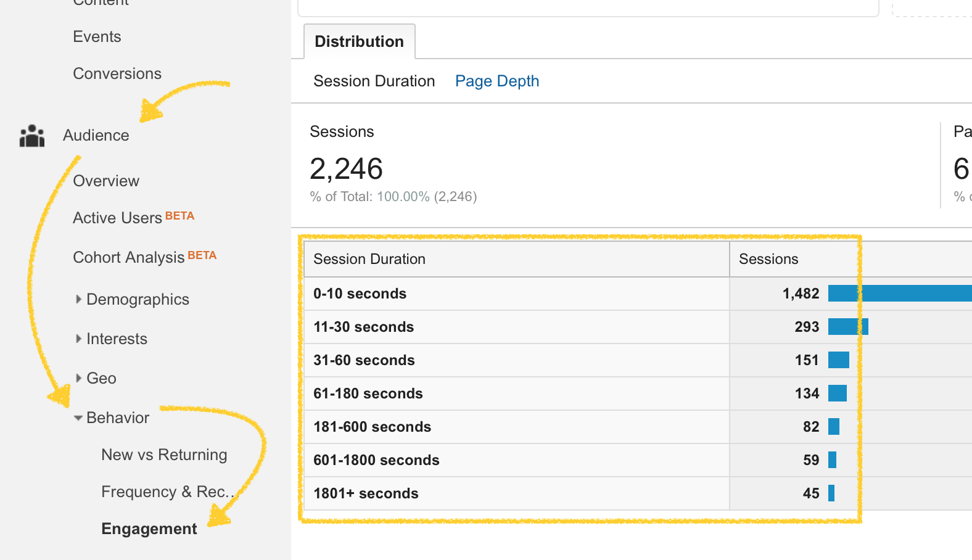972x560 pixels.
Task: Click the blue bar for 181-600 seconds
Action: [x=834, y=427]
